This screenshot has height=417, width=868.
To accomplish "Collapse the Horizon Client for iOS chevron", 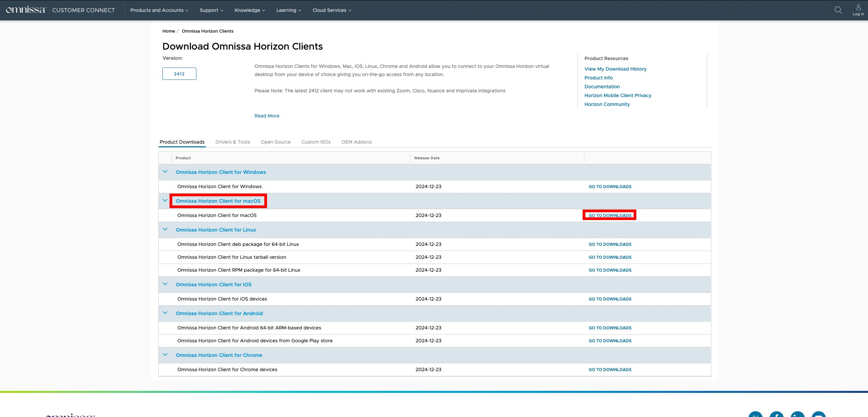I will (x=165, y=284).
